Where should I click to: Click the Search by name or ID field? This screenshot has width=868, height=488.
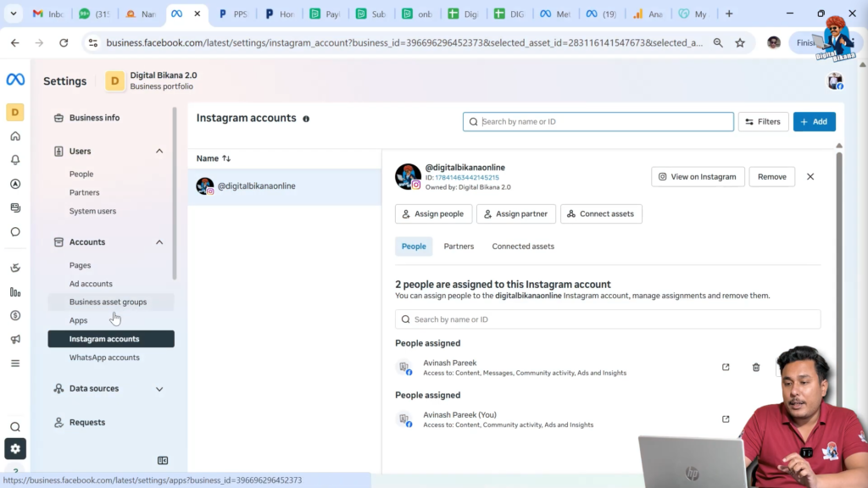tap(598, 121)
